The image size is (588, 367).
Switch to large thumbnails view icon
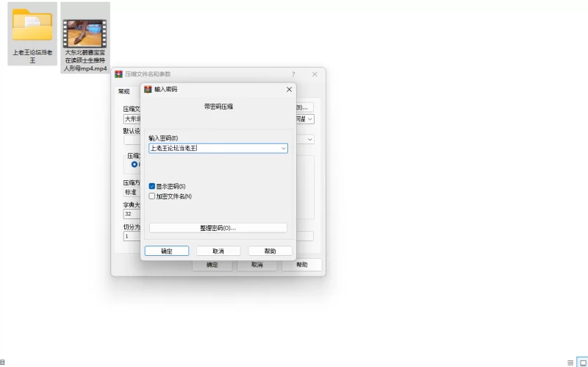pos(582,363)
